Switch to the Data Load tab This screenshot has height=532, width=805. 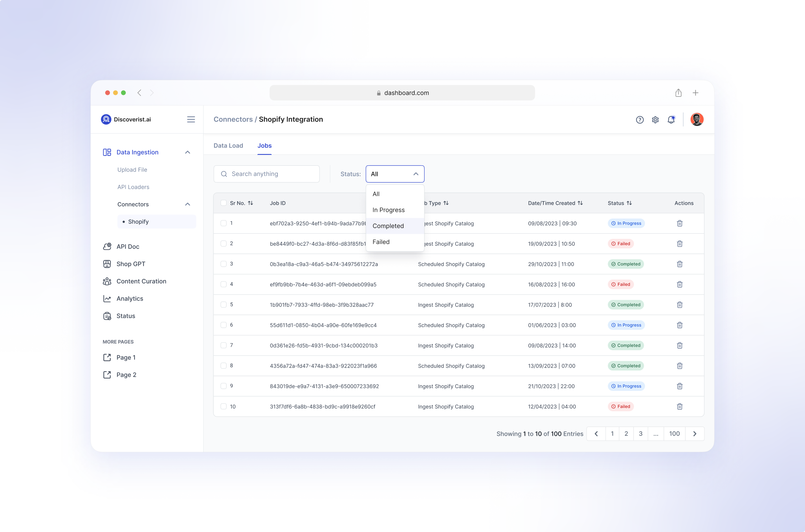click(228, 145)
